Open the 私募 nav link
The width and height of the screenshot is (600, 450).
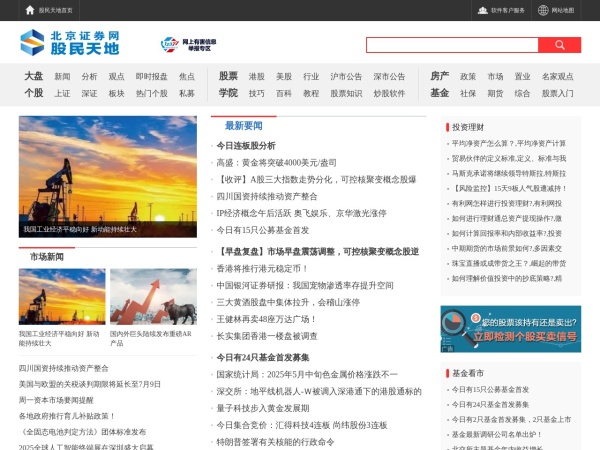coord(187,93)
